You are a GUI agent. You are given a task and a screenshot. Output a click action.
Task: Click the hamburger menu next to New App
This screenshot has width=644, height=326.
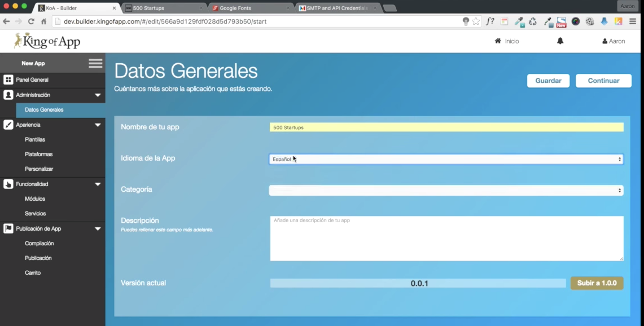[95, 63]
